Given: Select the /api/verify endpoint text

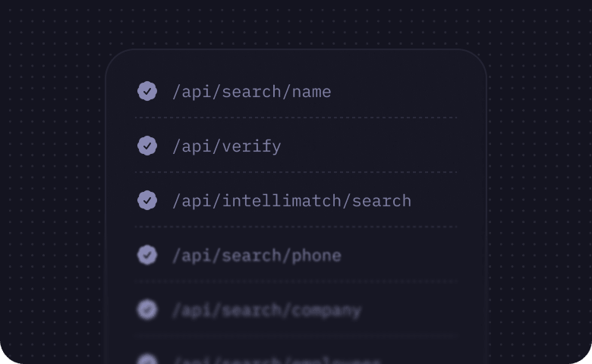Looking at the screenshot, I should 226,146.
